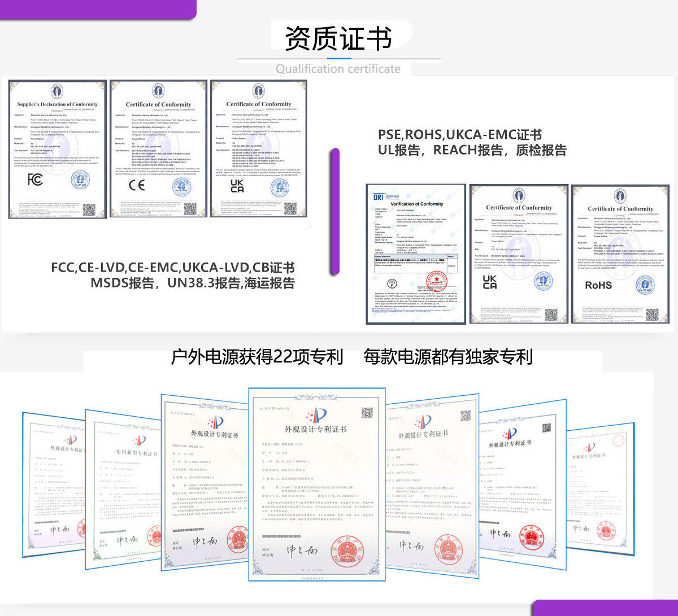Click the FC logo on the first certificate
This screenshot has height=616, width=678.
[35, 180]
